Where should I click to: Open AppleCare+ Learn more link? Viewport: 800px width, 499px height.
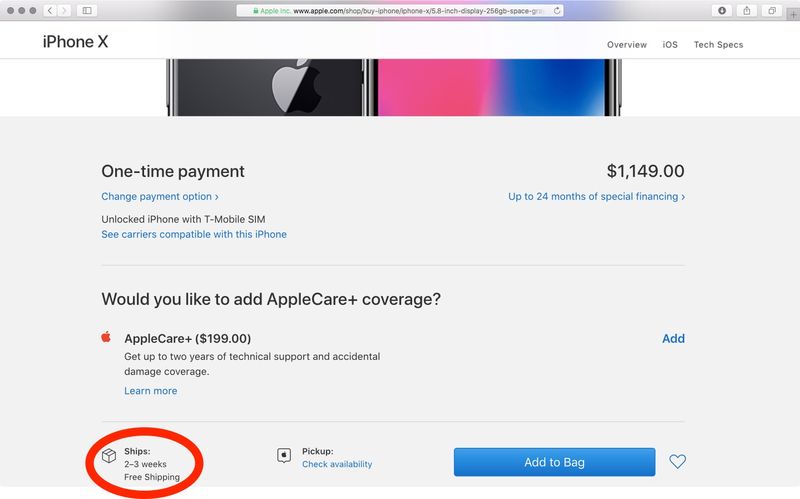pos(151,391)
